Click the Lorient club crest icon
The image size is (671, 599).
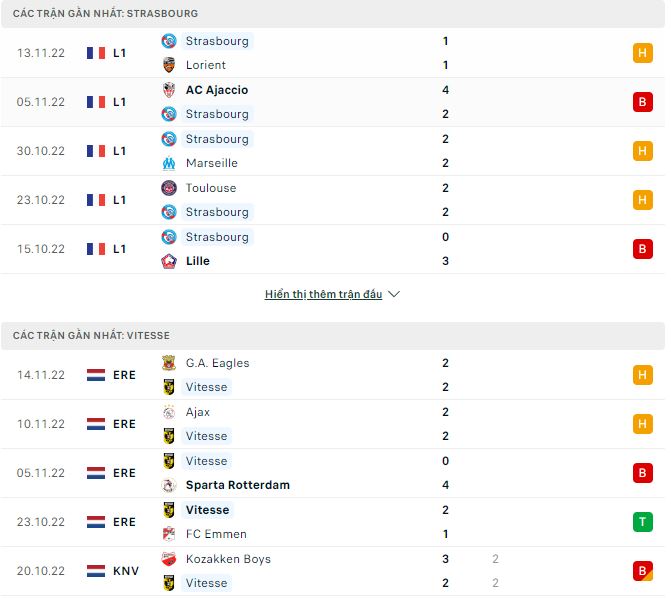point(169,65)
